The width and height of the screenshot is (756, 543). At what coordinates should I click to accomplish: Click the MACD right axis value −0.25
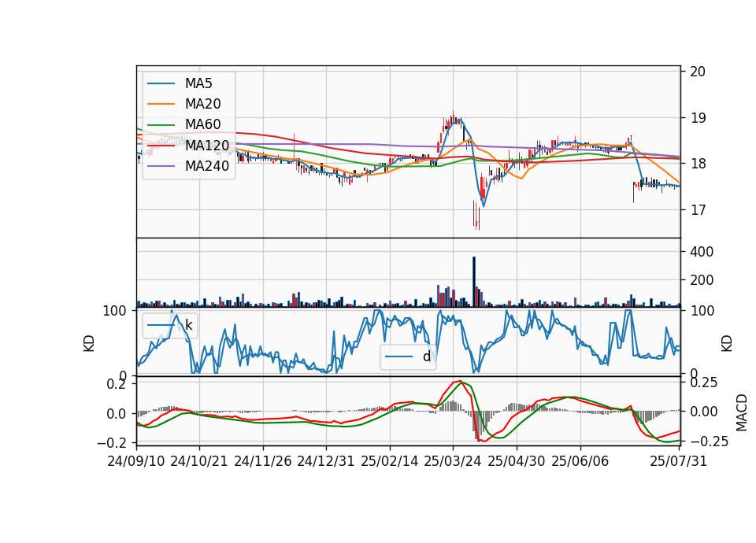(x=710, y=441)
